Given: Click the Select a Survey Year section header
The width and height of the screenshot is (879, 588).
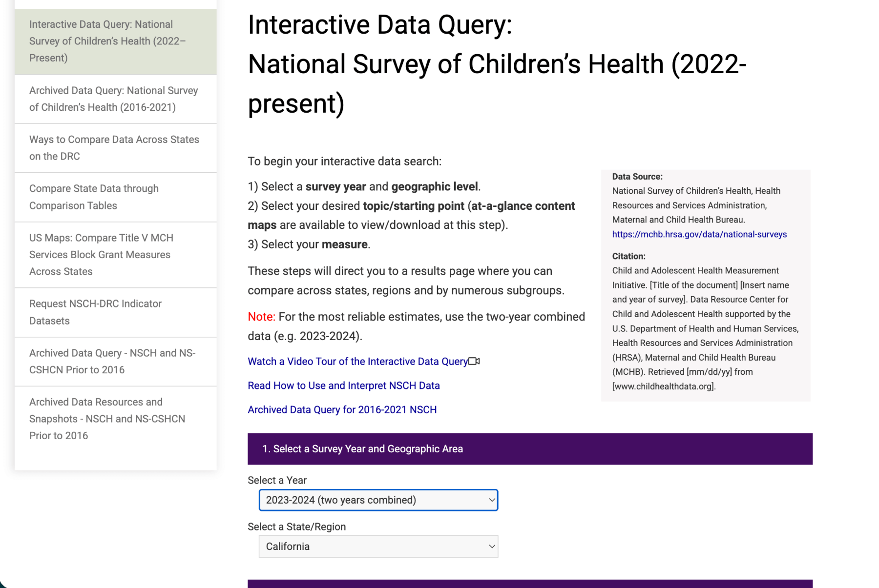Looking at the screenshot, I should [x=530, y=449].
